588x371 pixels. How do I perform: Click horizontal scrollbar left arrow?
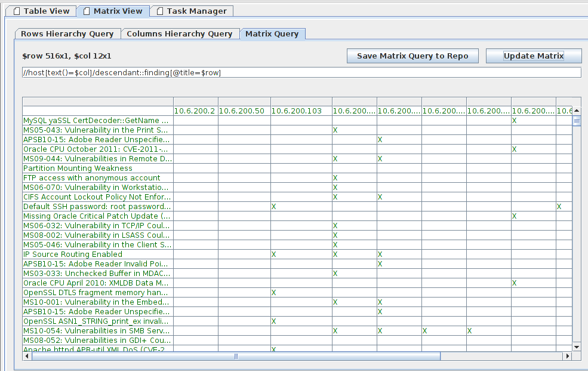(x=27, y=356)
